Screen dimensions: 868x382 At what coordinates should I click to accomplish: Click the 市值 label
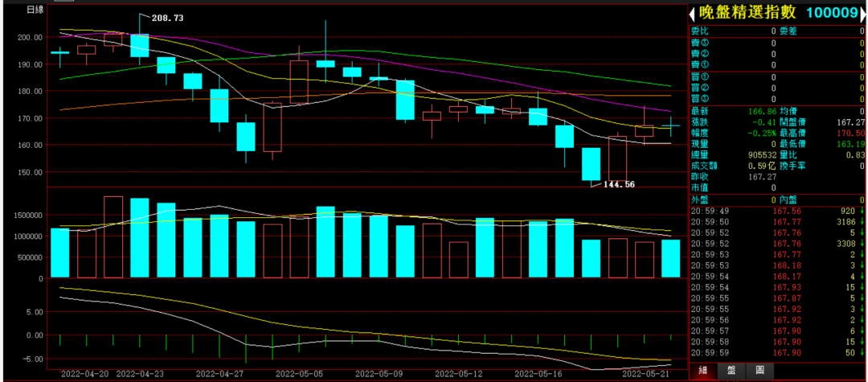click(700, 187)
